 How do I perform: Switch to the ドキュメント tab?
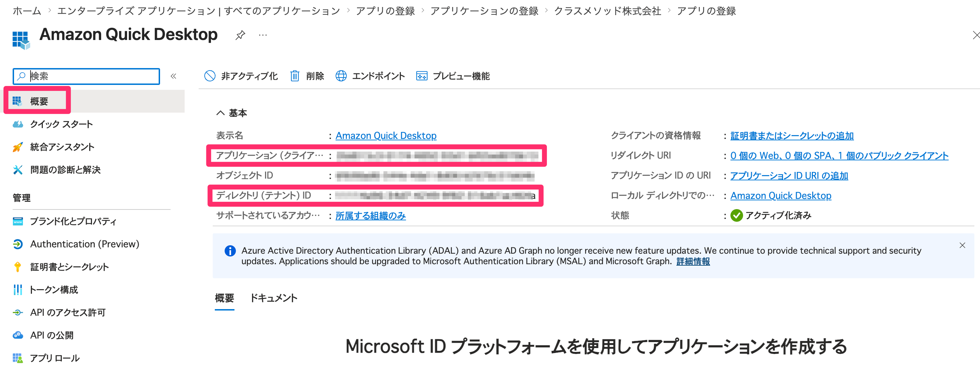273,298
